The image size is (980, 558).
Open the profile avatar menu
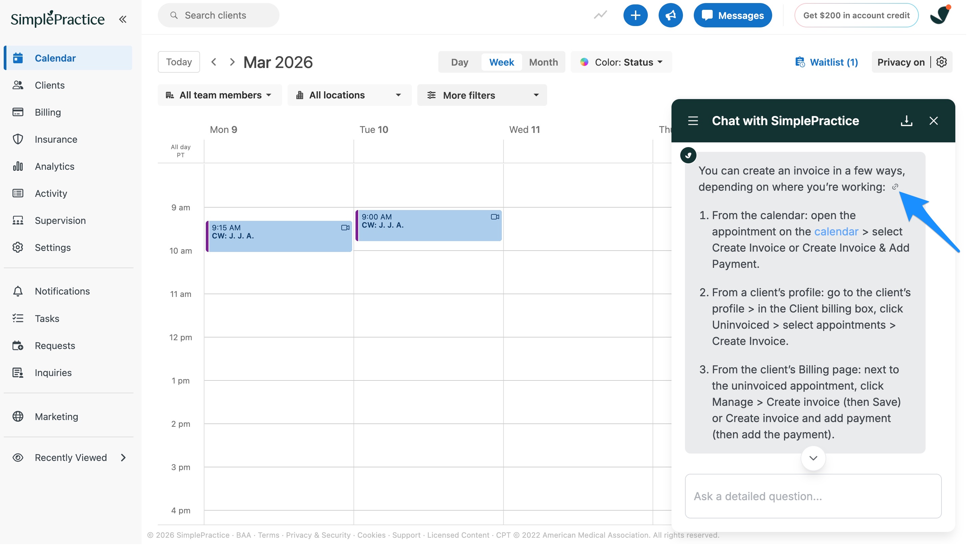pos(940,15)
